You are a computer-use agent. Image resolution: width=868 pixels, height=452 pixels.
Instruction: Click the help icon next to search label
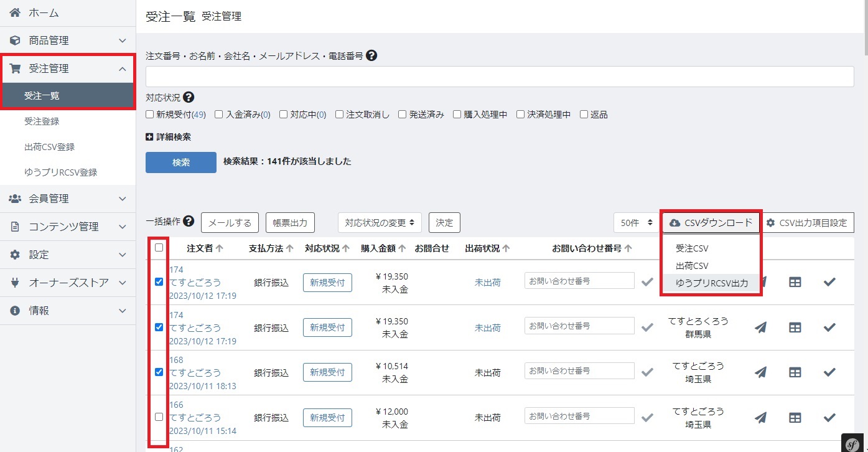click(371, 55)
